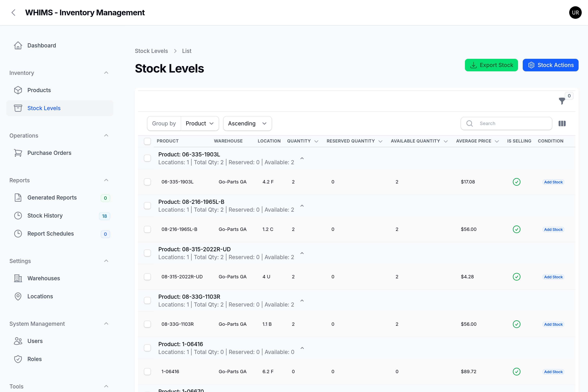Open the UR user avatar menu
The image size is (588, 392).
575,13
